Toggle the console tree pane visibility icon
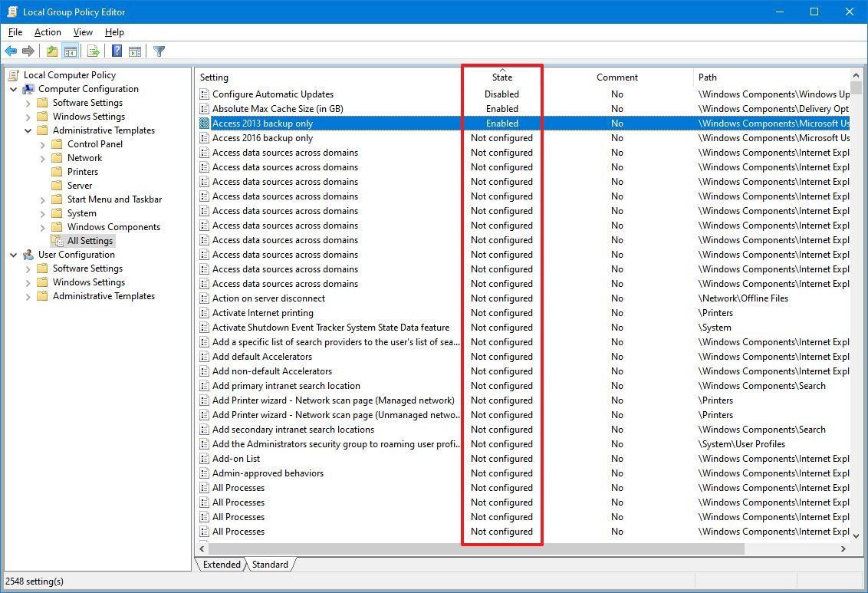 pyautogui.click(x=70, y=51)
